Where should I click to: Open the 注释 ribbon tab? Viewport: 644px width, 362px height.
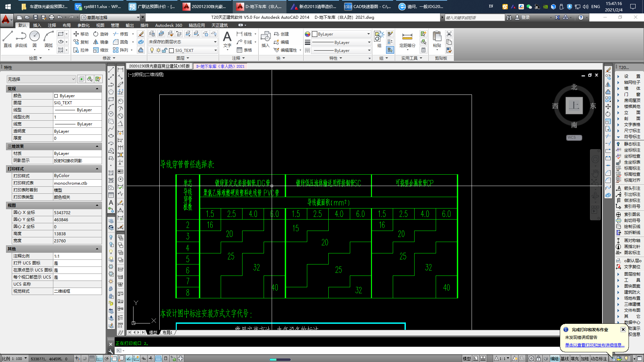[52, 25]
